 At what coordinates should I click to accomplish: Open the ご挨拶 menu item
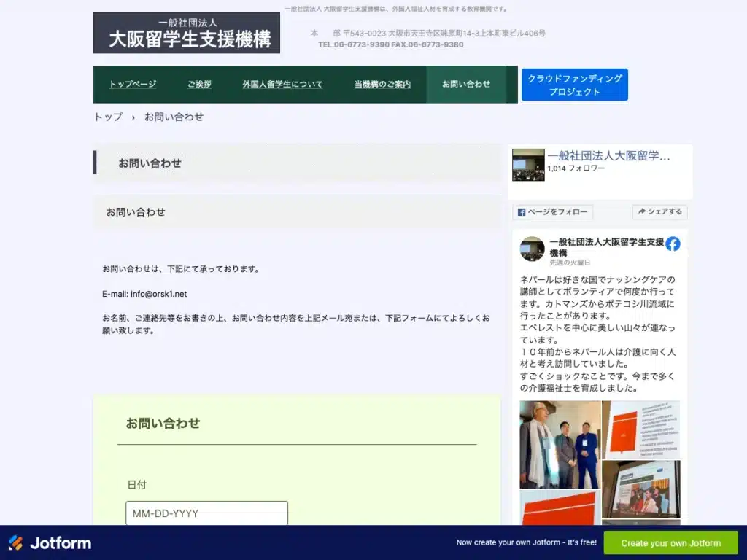199,85
